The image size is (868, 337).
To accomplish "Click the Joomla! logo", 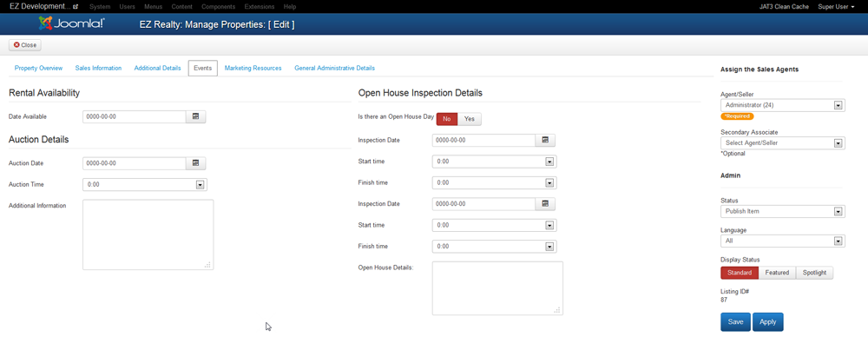I will point(72,23).
